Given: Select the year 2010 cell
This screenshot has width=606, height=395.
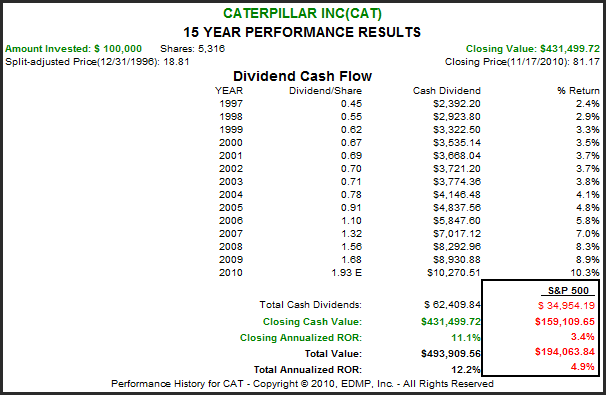Looking at the screenshot, I should pos(231,272).
